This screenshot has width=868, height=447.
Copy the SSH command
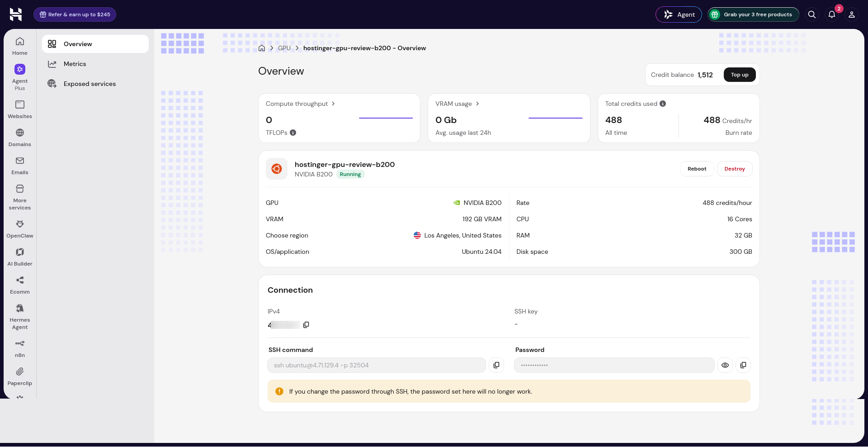(x=496, y=365)
